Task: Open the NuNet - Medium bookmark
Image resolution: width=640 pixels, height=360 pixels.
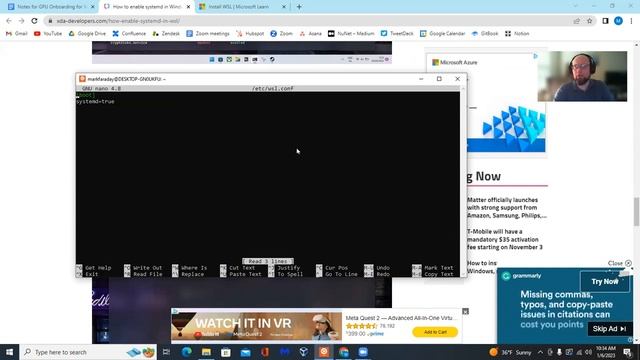Action: coord(351,33)
